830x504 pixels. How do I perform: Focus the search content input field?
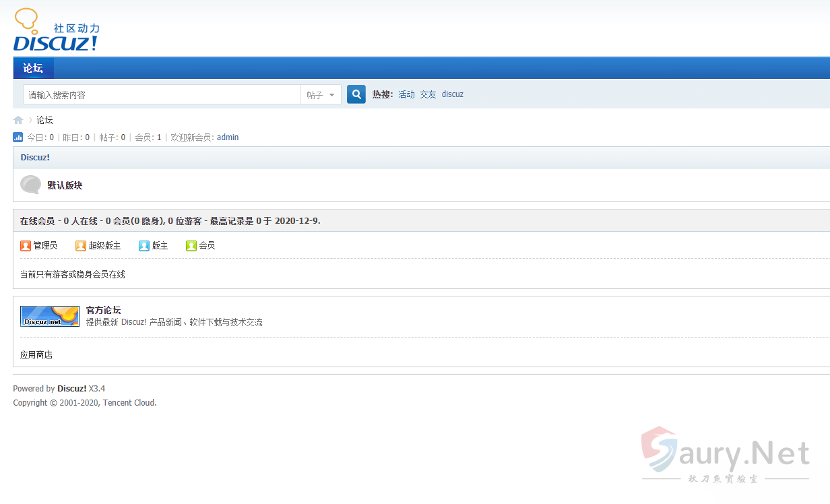pos(162,95)
